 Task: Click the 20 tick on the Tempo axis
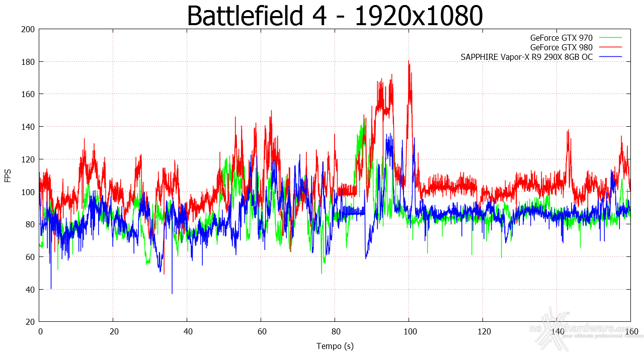point(114,332)
